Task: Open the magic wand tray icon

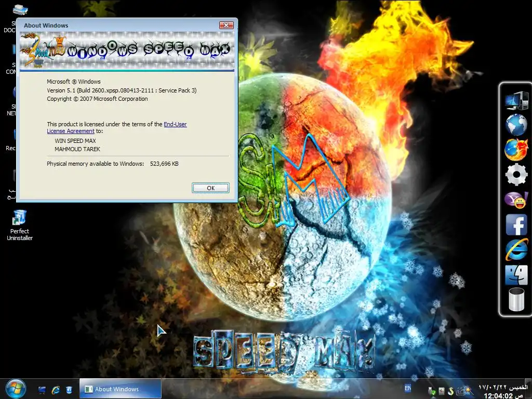Action: [x=469, y=391]
